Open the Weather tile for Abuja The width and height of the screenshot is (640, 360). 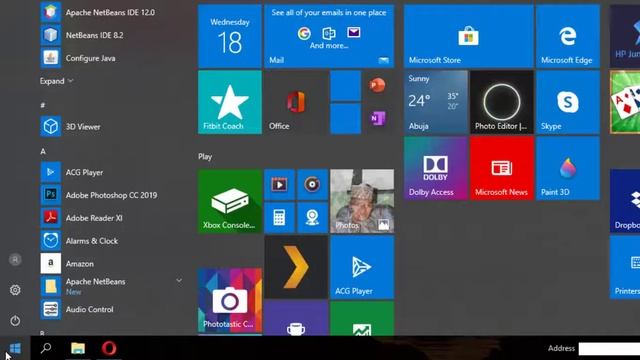click(436, 102)
